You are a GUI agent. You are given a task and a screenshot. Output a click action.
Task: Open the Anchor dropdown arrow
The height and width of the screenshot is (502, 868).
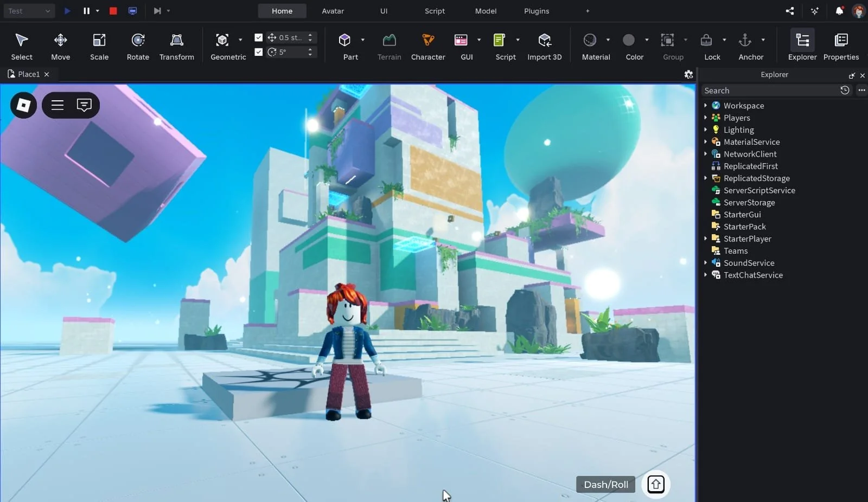pos(763,40)
